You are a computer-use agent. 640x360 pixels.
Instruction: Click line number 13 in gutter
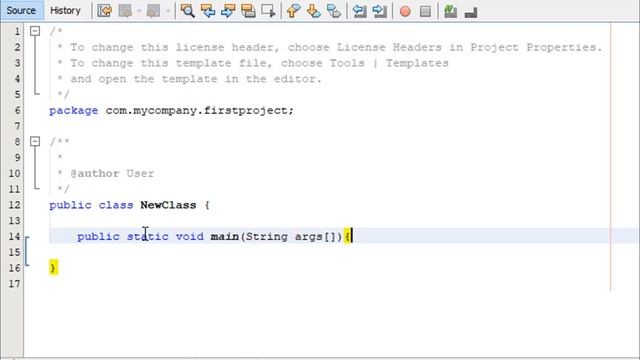click(14, 221)
